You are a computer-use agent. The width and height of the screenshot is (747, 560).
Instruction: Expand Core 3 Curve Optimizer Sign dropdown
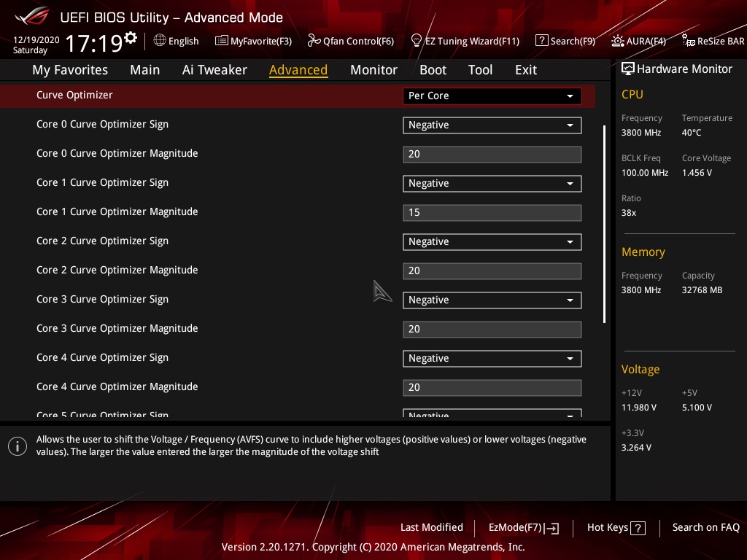[492, 300]
